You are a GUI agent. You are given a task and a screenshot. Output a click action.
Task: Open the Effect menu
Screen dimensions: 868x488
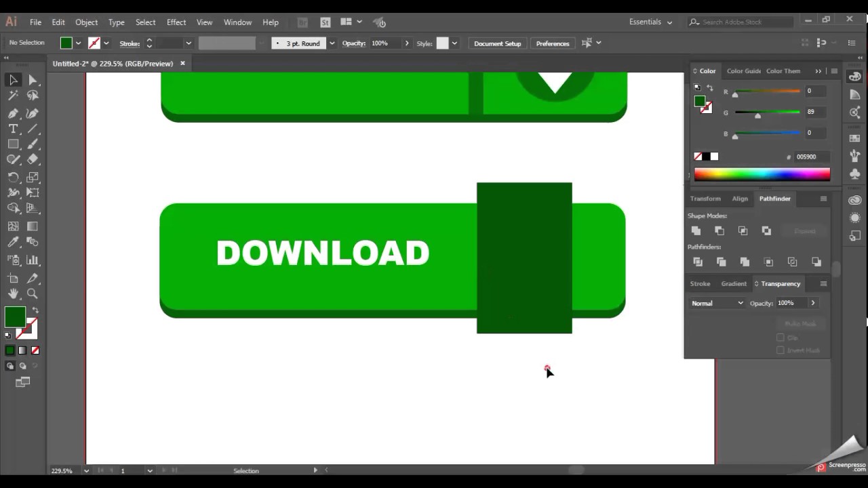pos(176,22)
